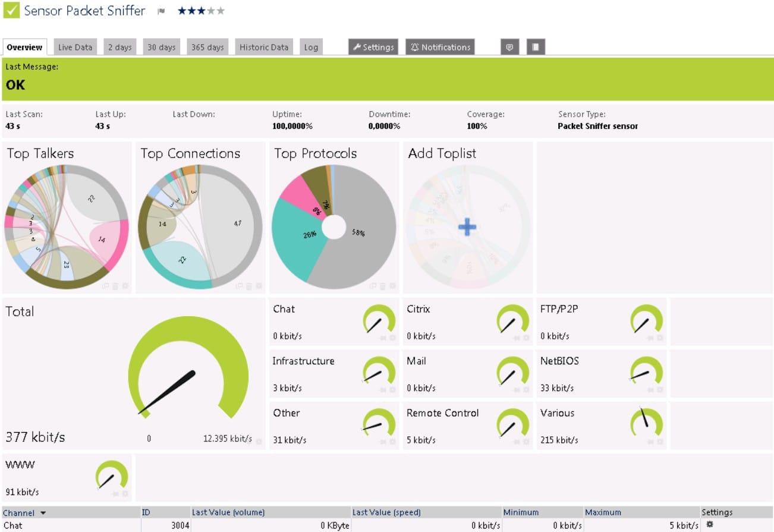Click the priority flag icon beside the sensor name
Screen dimensions: 774x532
coord(161,11)
